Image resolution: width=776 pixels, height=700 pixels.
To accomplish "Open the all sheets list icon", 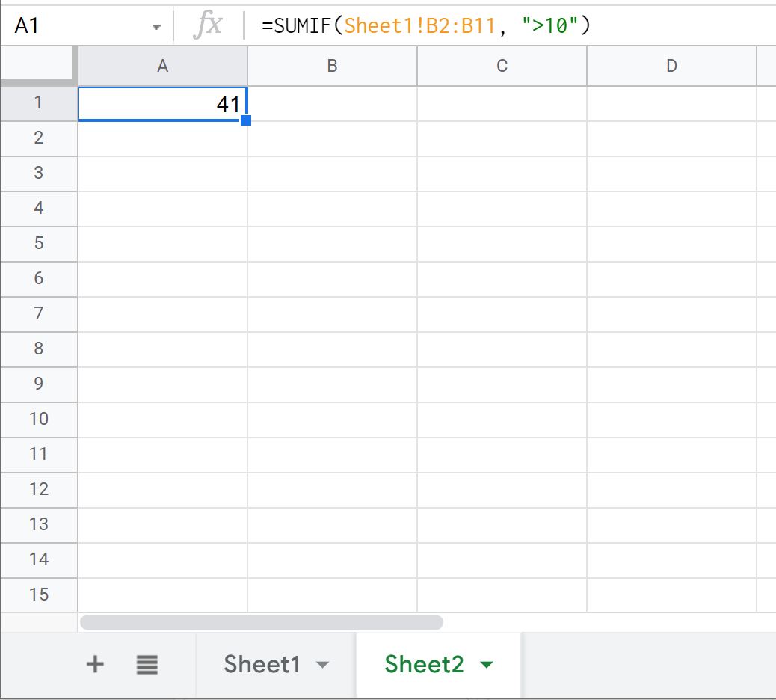I will click(147, 664).
